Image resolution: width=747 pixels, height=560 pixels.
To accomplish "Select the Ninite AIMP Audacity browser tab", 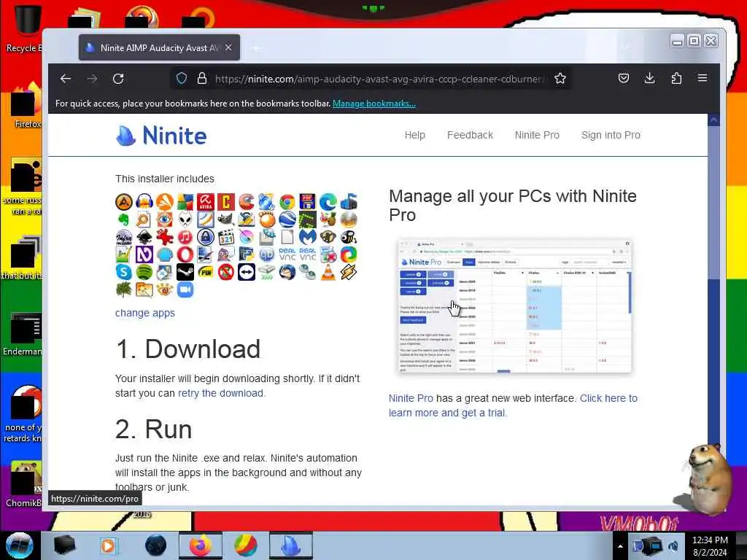I will (x=159, y=47).
